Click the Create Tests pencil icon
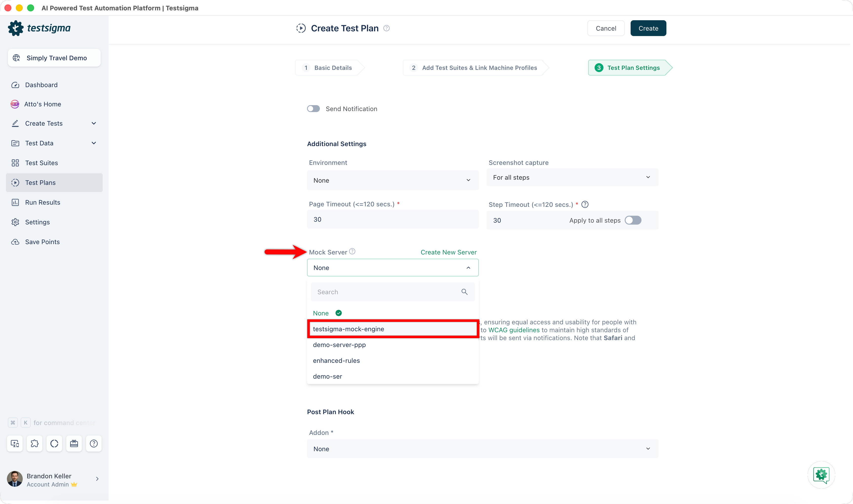This screenshot has width=853, height=504. [x=15, y=124]
